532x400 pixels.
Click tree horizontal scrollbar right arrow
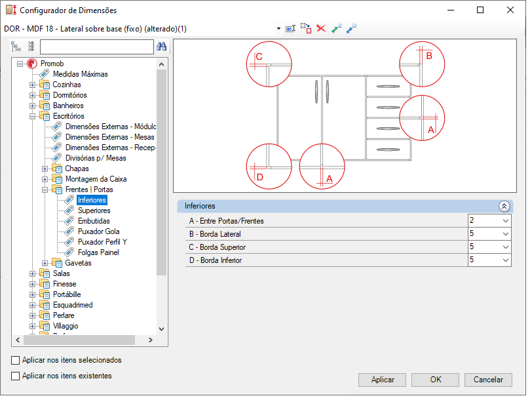point(151,340)
